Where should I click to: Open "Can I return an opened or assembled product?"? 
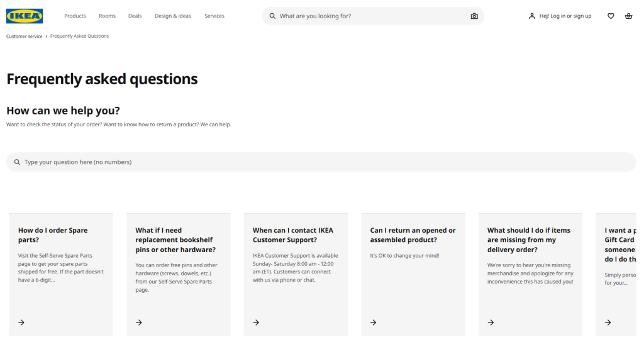(x=413, y=235)
